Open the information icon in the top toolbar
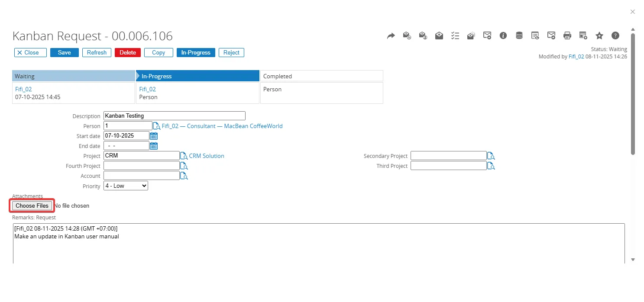 point(503,35)
